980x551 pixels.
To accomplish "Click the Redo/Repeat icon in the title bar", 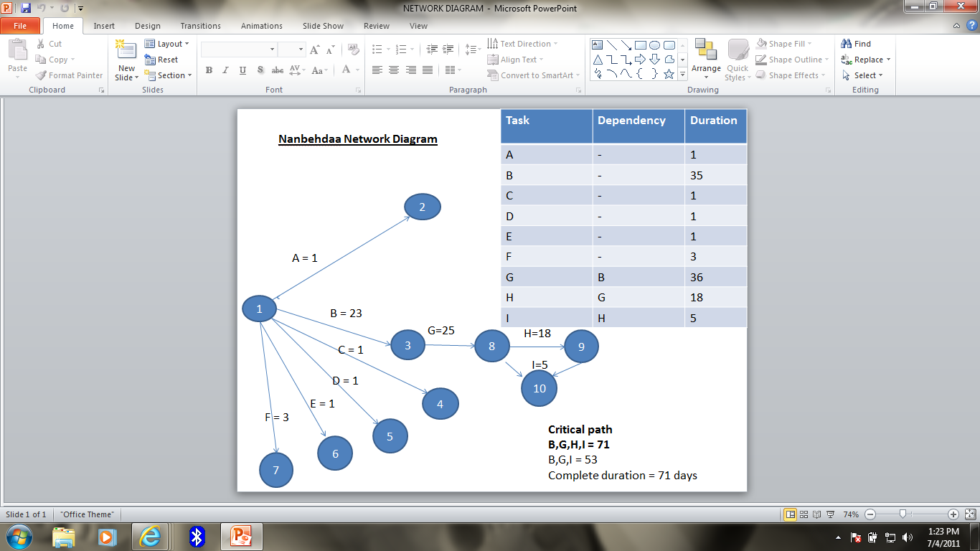I will [65, 8].
